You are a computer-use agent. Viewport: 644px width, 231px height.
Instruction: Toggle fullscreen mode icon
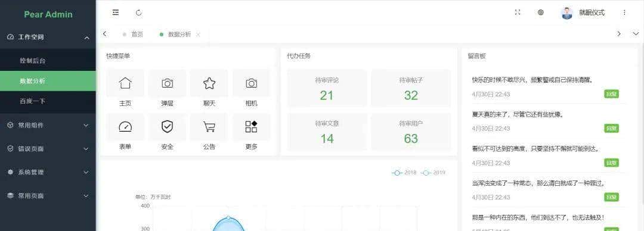point(518,13)
